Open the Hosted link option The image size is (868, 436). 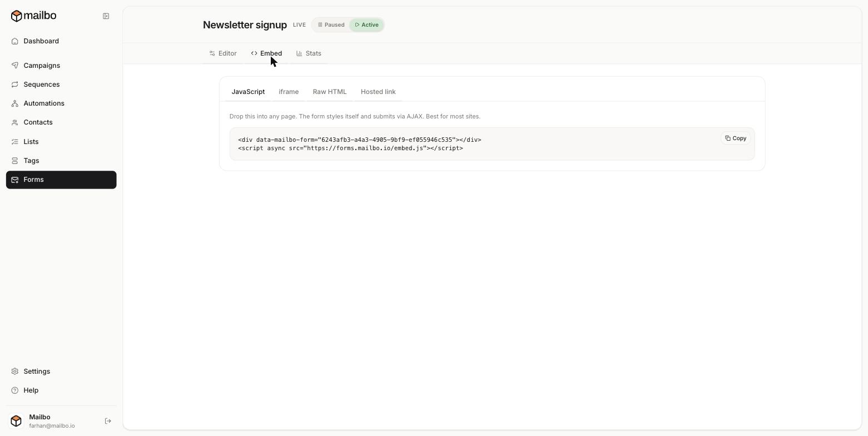click(x=378, y=92)
